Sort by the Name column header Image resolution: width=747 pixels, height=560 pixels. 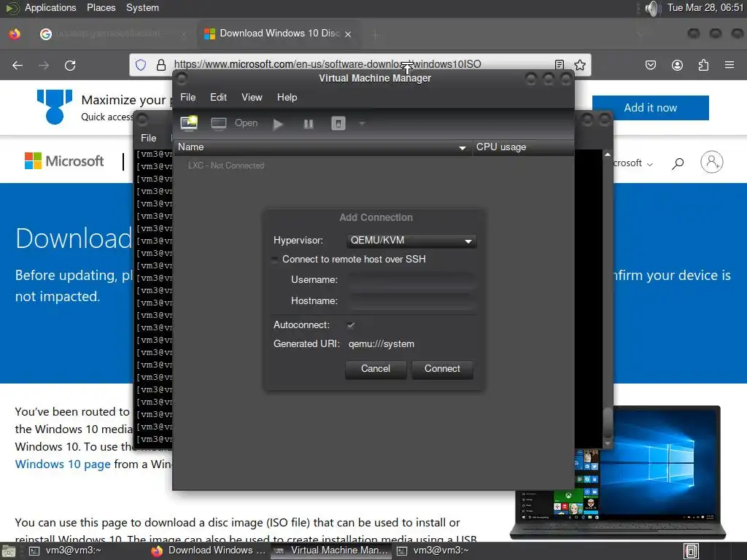[322, 147]
